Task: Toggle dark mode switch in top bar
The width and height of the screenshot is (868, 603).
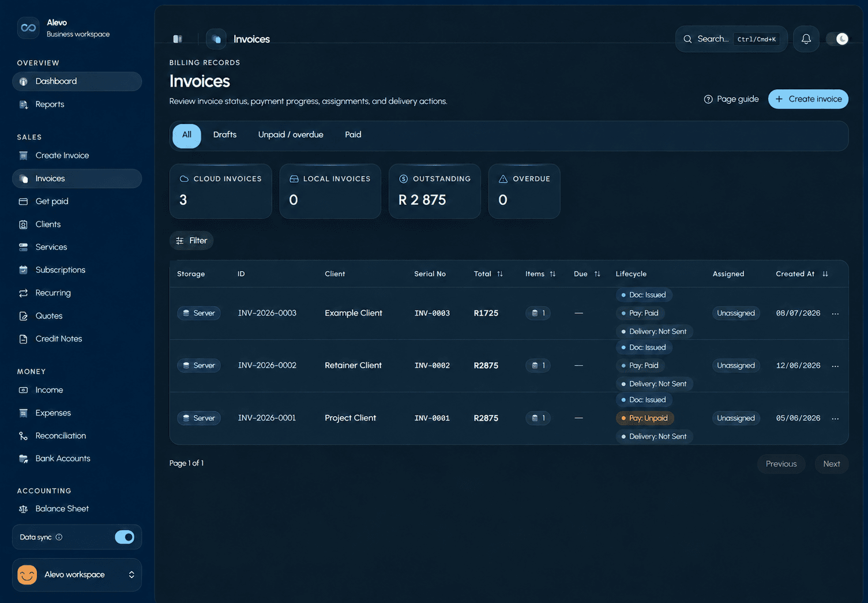Action: tap(837, 39)
